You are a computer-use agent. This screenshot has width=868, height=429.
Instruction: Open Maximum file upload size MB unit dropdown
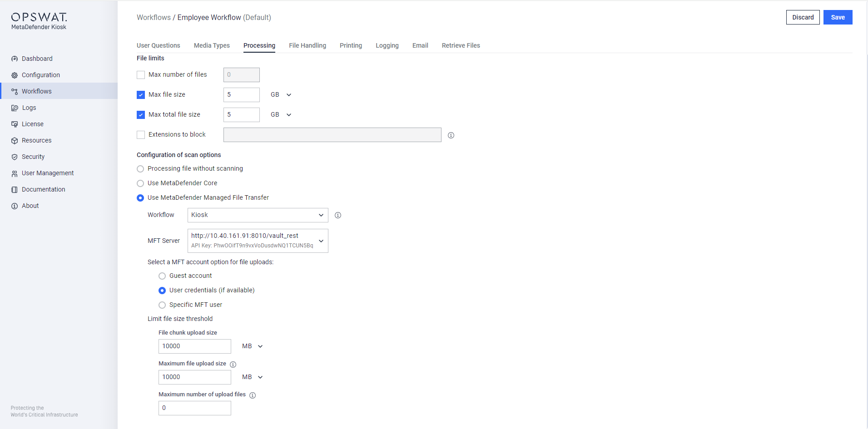click(x=252, y=377)
